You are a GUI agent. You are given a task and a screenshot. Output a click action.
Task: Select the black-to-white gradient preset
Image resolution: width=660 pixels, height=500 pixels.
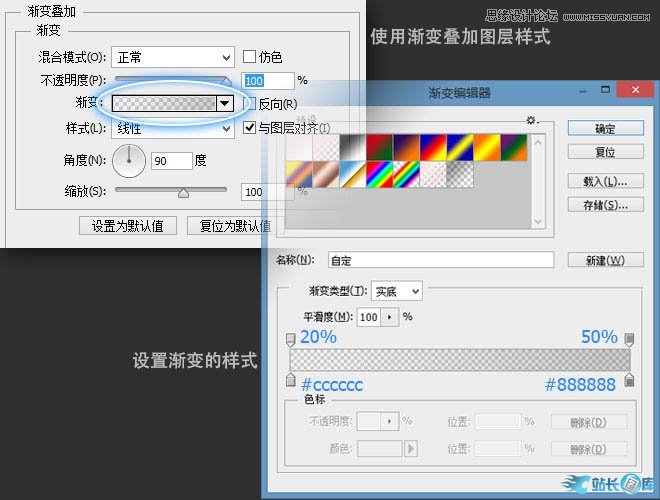[x=353, y=148]
